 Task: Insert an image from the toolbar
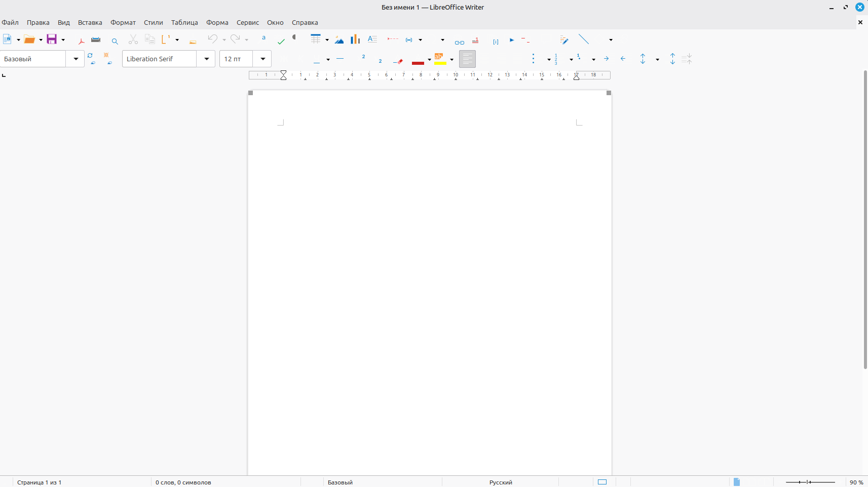(339, 39)
